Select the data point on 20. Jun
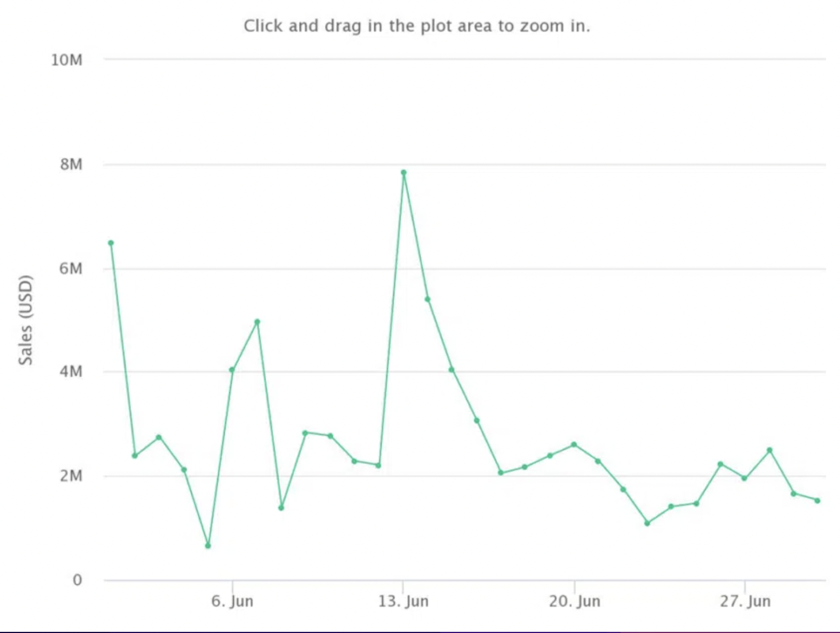Image resolution: width=840 pixels, height=633 pixels. click(x=574, y=444)
